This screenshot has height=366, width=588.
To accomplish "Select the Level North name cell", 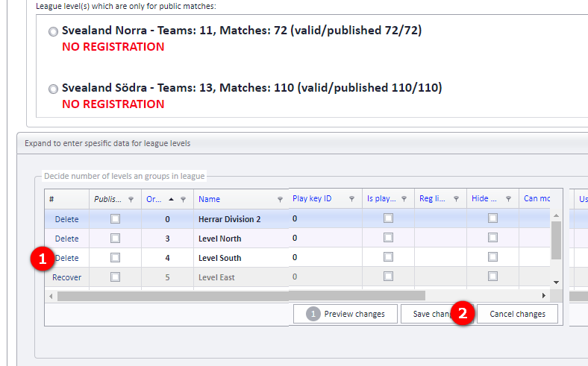I will 241,239.
